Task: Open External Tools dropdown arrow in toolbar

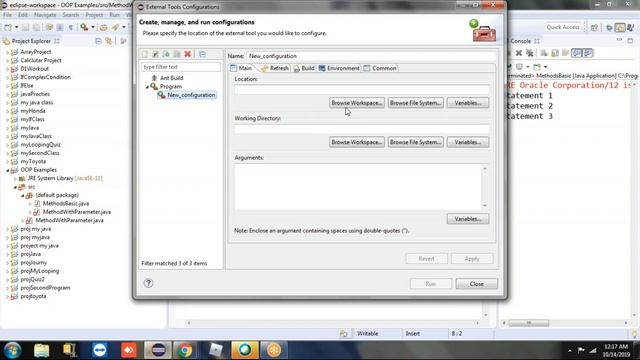Action: pos(93,27)
